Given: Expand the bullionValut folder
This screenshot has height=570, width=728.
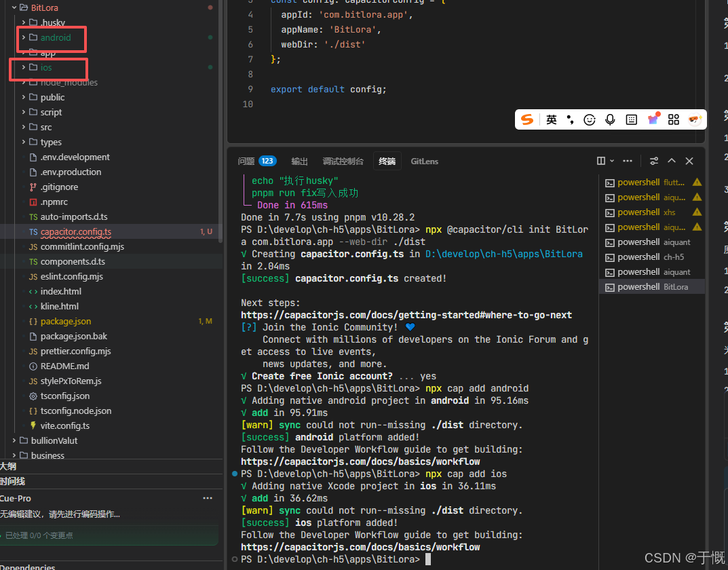Looking at the screenshot, I should (x=14, y=440).
